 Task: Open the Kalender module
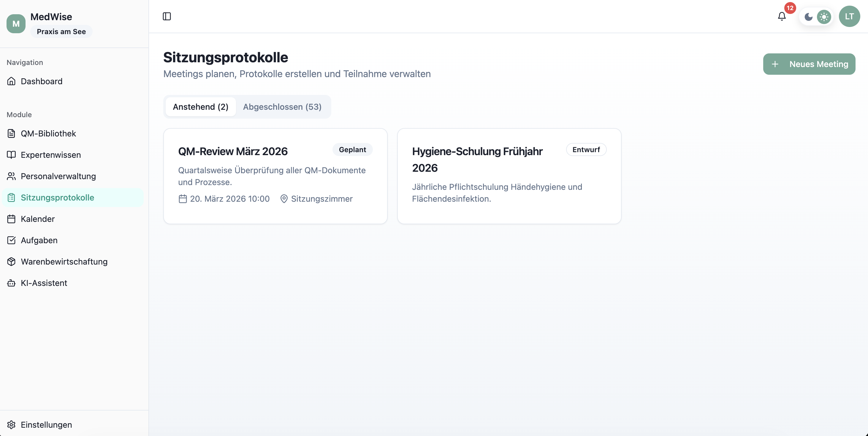tap(37, 219)
